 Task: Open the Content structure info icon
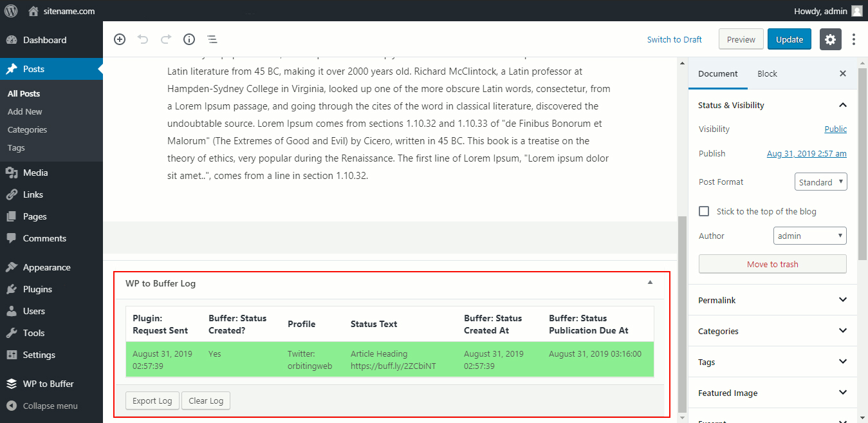coord(189,39)
